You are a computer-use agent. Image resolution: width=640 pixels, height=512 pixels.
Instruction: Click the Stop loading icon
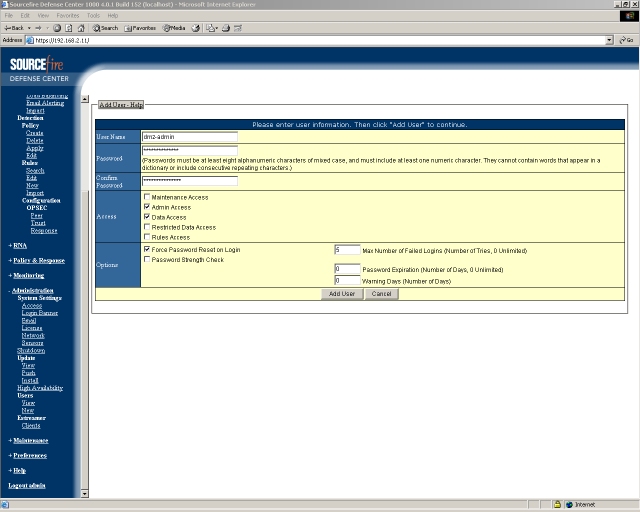tap(57, 28)
